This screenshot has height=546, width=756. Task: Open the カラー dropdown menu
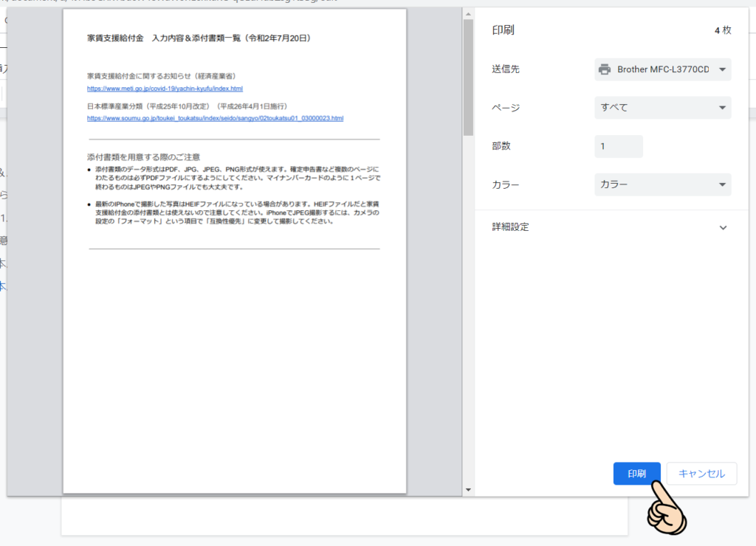pos(662,184)
